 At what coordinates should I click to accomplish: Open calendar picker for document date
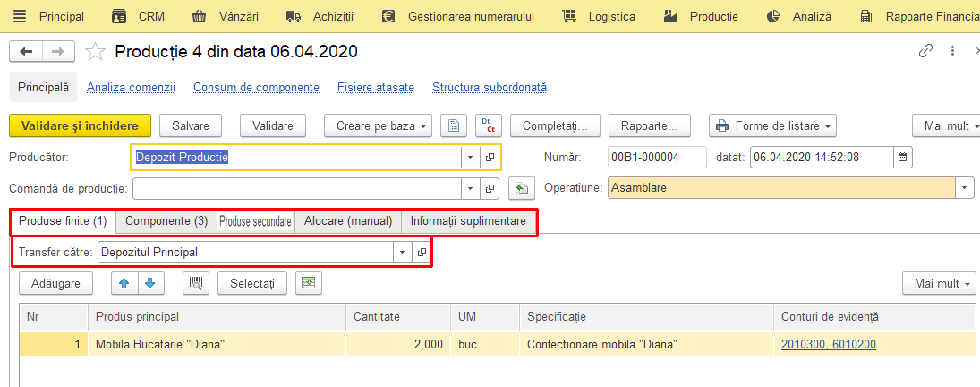point(902,157)
